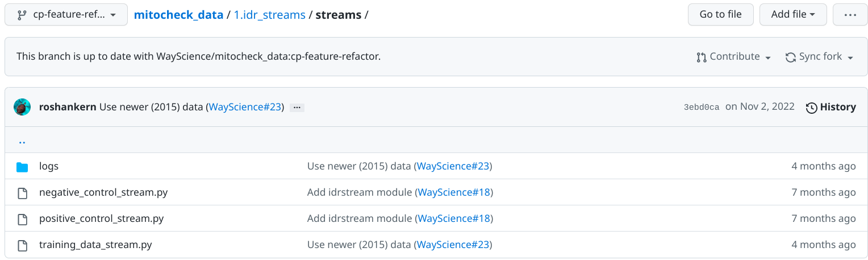Click the logs folder icon
Image resolution: width=868 pixels, height=260 pixels.
coord(22,167)
